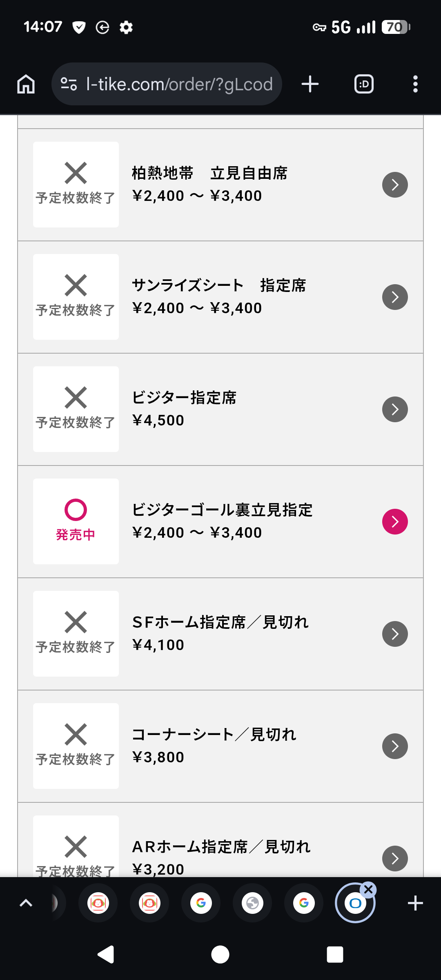Click the ARホーム指定席/見切れ arrow
The image size is (441, 980).
click(x=395, y=858)
